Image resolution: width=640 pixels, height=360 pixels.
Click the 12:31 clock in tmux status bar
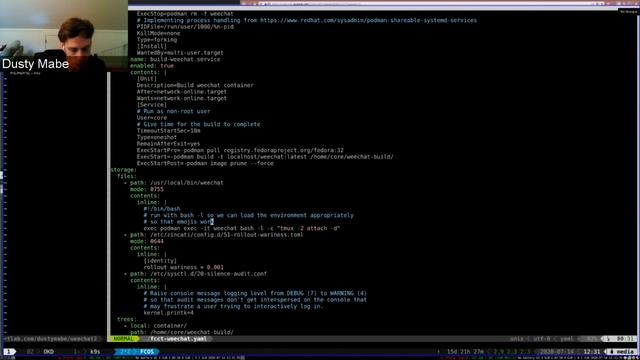pos(591,351)
